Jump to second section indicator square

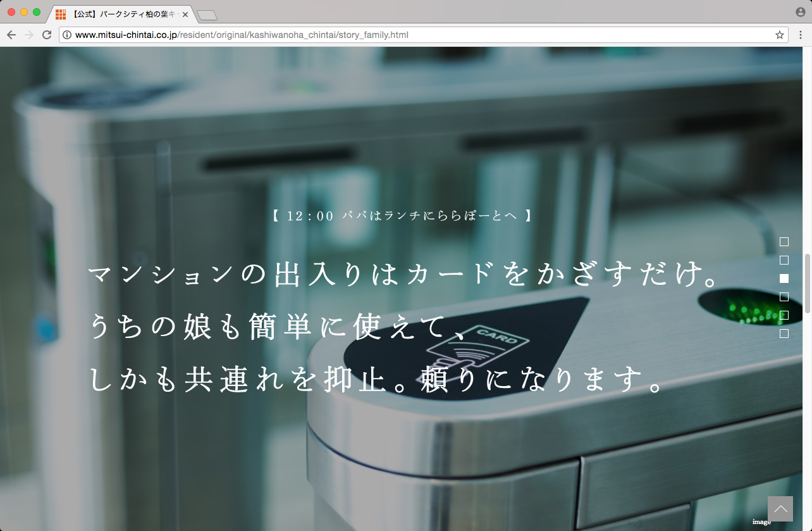coord(784,260)
